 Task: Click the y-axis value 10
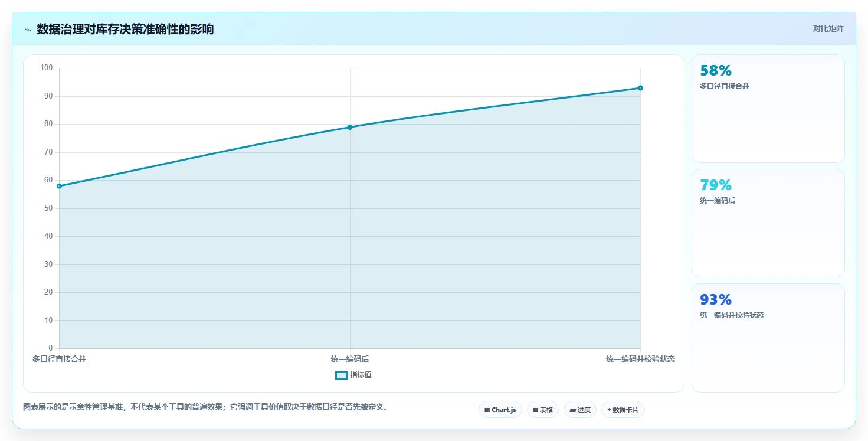(48, 321)
